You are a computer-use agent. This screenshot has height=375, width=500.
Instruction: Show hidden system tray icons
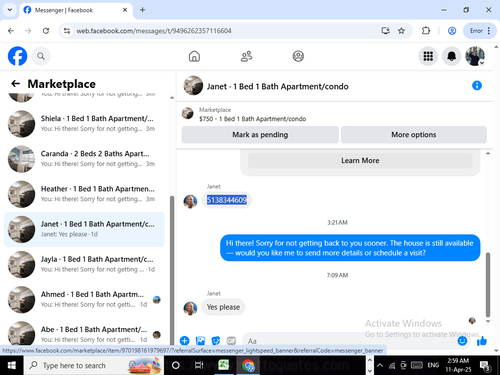tap(380, 365)
